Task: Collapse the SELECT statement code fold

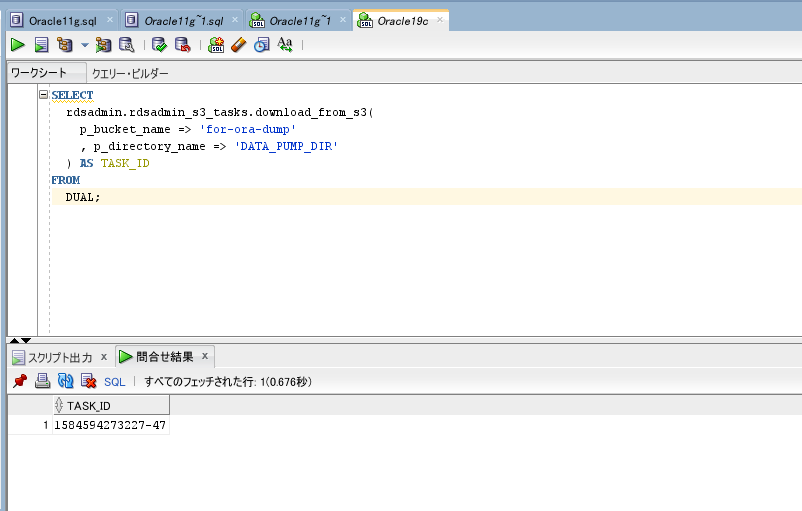Action: [43, 95]
